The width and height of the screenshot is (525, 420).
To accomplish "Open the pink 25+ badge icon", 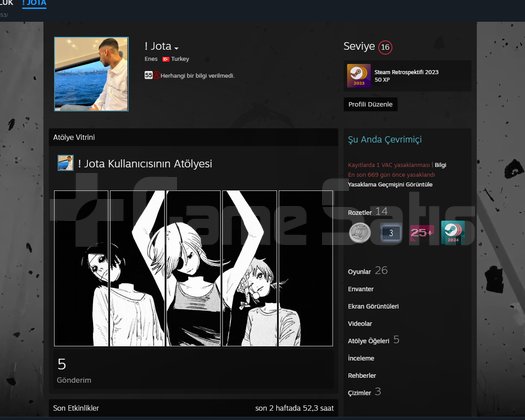I will click(x=422, y=233).
